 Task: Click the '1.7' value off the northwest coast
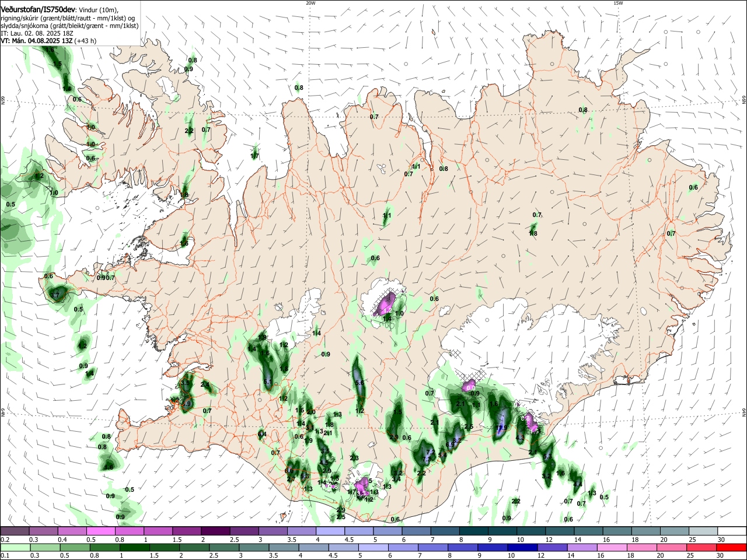click(254, 156)
